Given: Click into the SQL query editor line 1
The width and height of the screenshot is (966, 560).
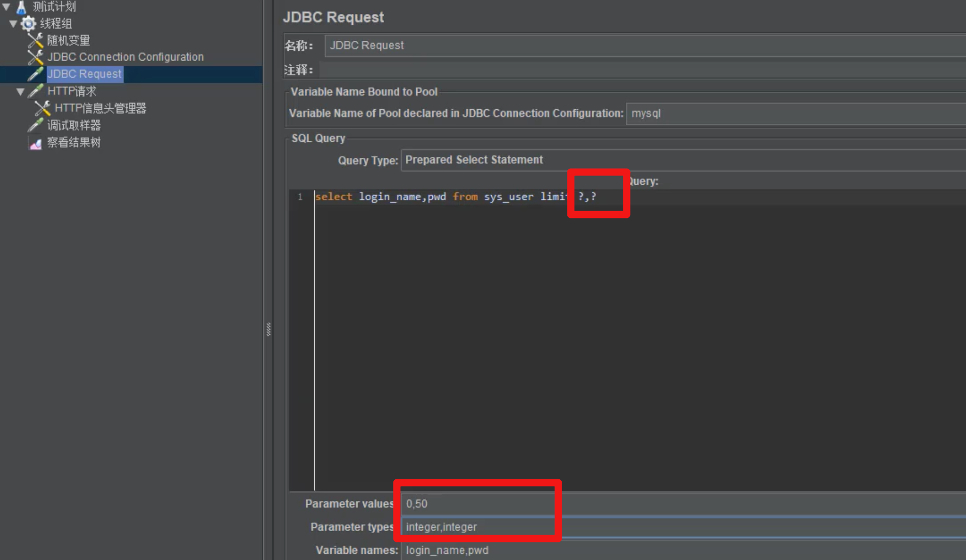Looking at the screenshot, I should click(x=640, y=197).
